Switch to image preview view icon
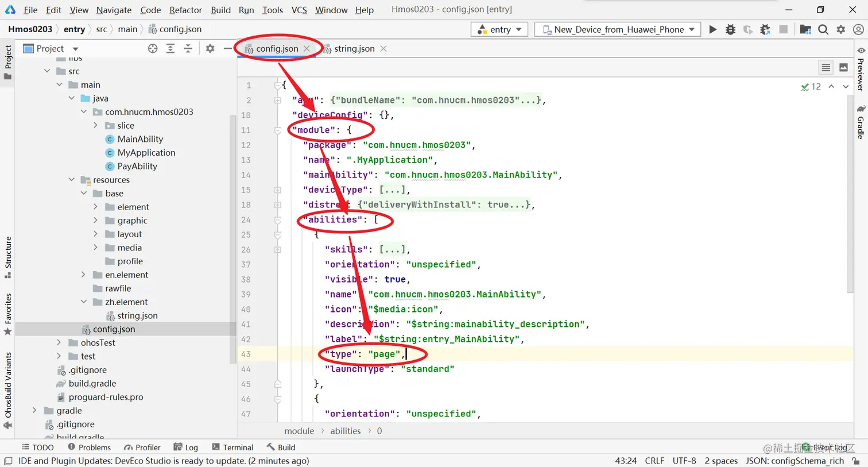The height and width of the screenshot is (467, 868). click(843, 68)
